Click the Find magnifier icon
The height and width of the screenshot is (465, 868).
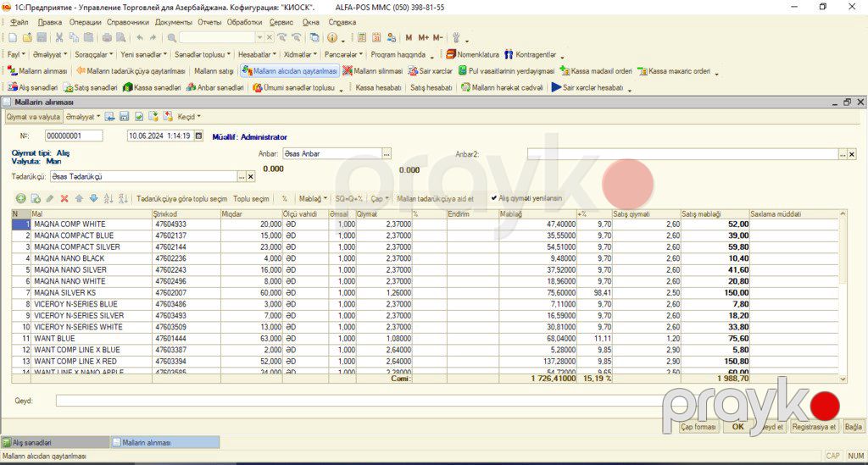(171, 37)
